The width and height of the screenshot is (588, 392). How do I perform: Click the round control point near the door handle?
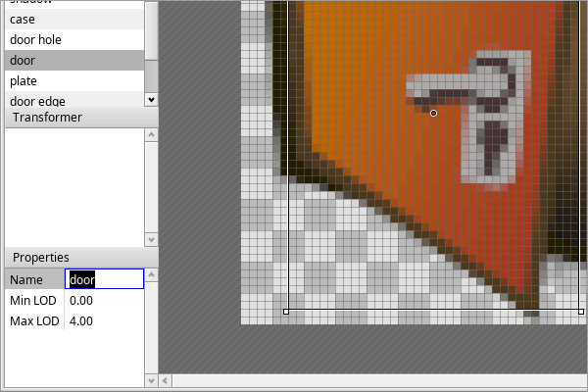[x=433, y=114]
